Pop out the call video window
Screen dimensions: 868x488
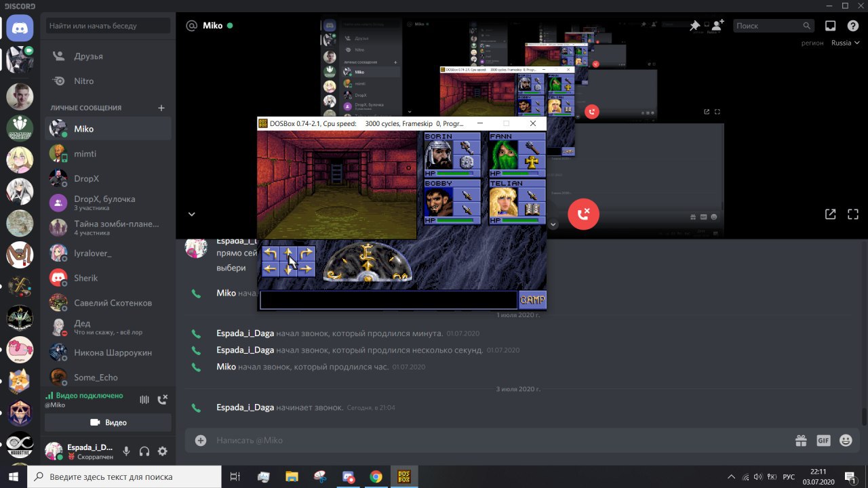click(830, 214)
